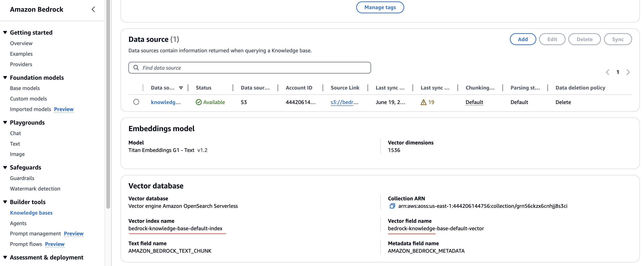644x266 pixels.
Task: Click the Available status check icon
Action: 199,102
